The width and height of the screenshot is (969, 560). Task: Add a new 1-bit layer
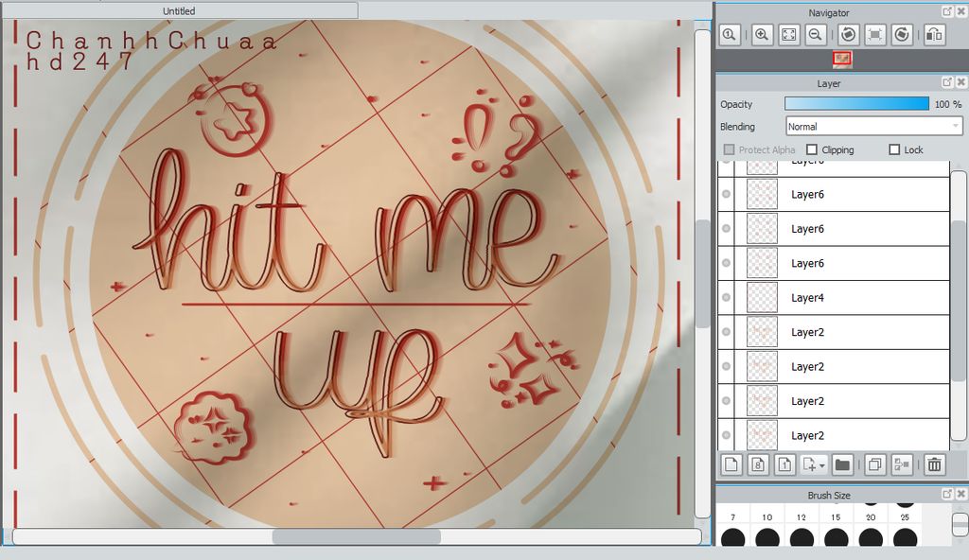(784, 464)
